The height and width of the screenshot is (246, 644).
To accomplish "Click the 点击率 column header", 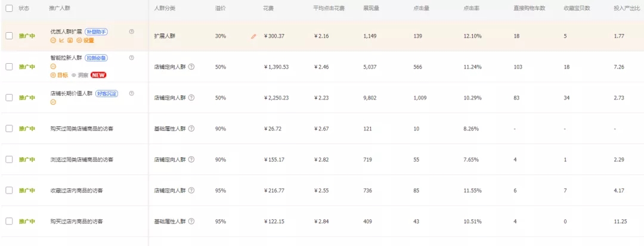I will coord(469,8).
